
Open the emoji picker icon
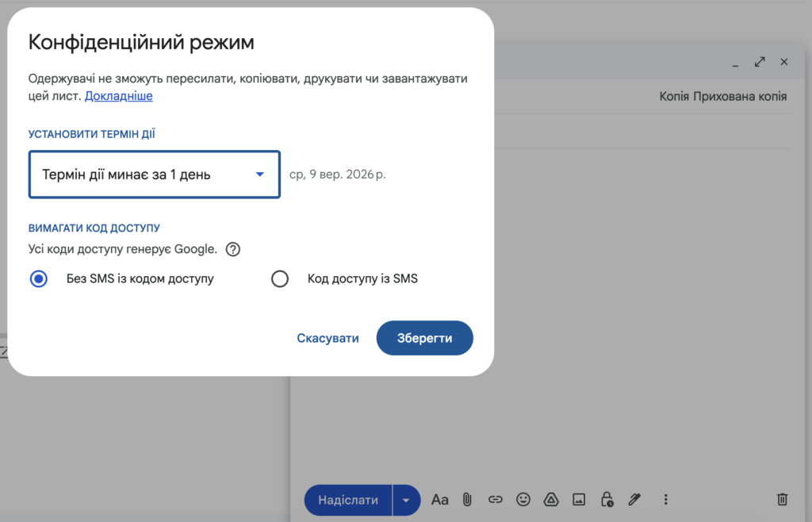tap(523, 500)
